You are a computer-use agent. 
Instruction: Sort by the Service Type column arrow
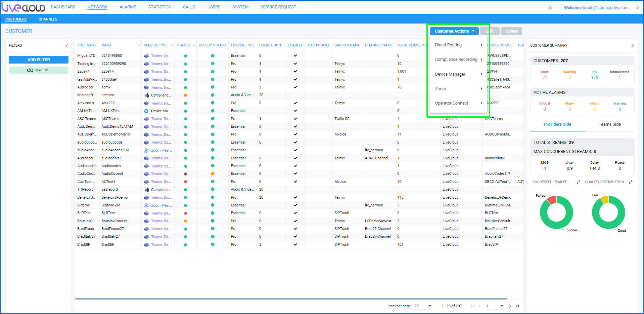[x=172, y=46]
